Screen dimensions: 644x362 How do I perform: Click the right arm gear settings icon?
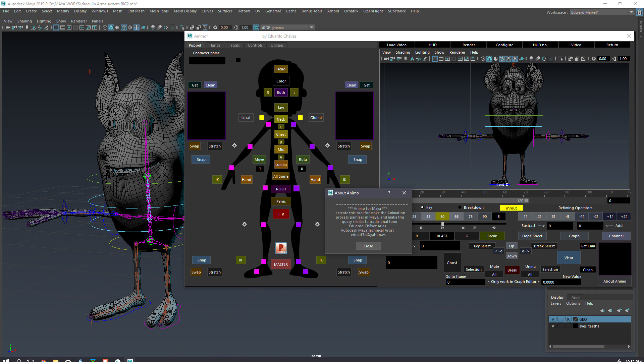(x=327, y=145)
